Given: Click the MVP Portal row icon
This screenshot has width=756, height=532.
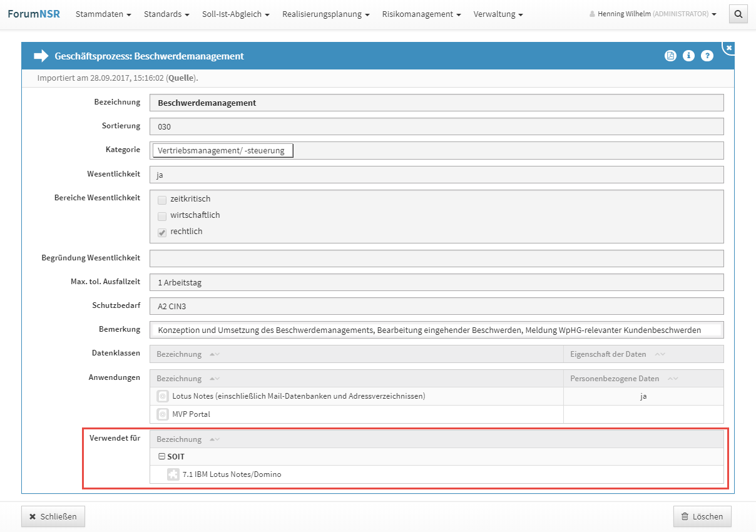Looking at the screenshot, I should tap(162, 414).
